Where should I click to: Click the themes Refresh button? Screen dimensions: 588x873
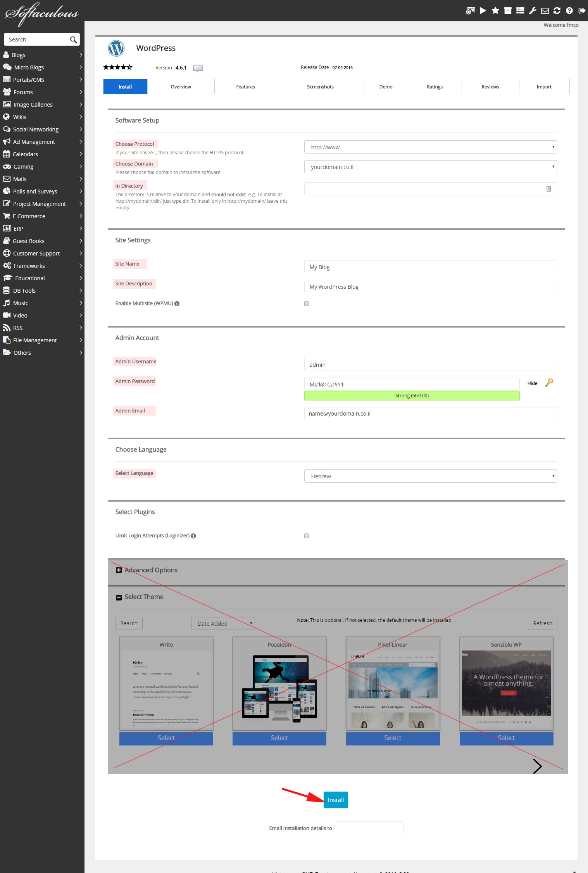[543, 623]
